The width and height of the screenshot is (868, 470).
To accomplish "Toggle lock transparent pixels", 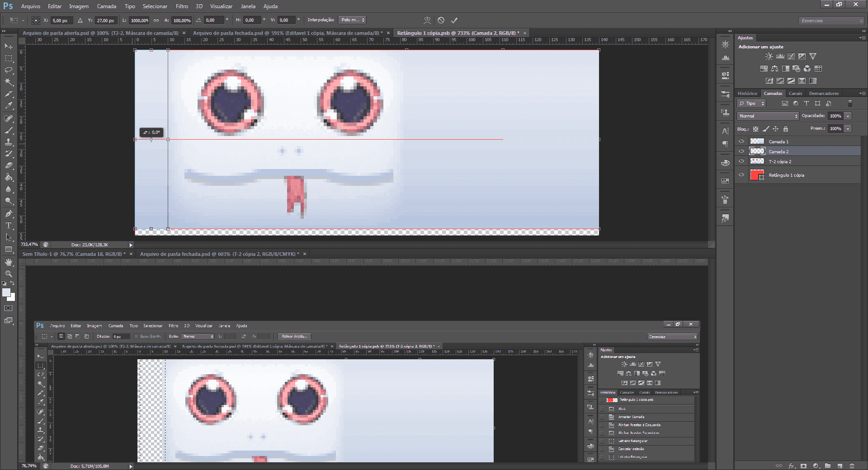I will (755, 129).
